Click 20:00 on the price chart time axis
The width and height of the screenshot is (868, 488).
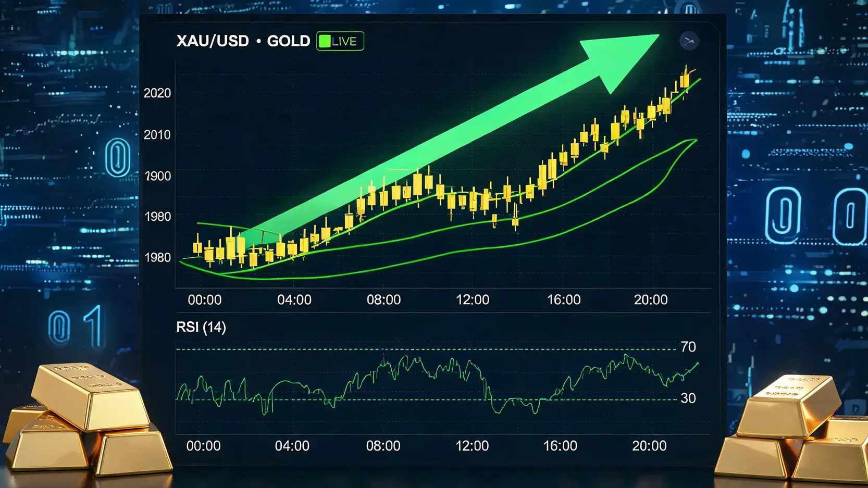tap(651, 300)
